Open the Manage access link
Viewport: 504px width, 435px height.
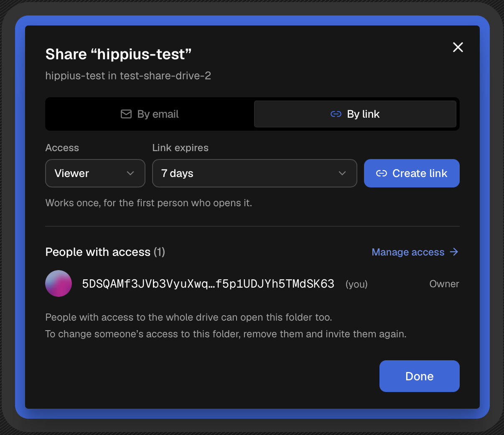(415, 252)
